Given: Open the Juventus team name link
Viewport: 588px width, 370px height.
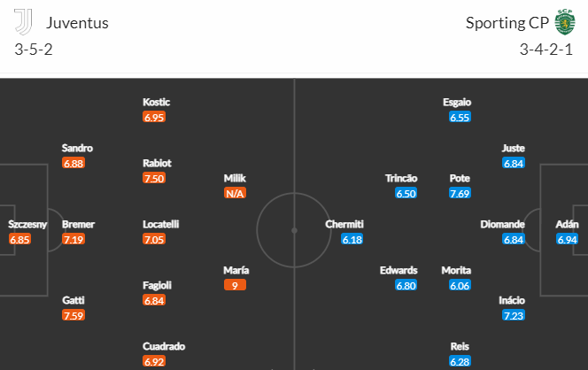Looking at the screenshot, I should [77, 23].
